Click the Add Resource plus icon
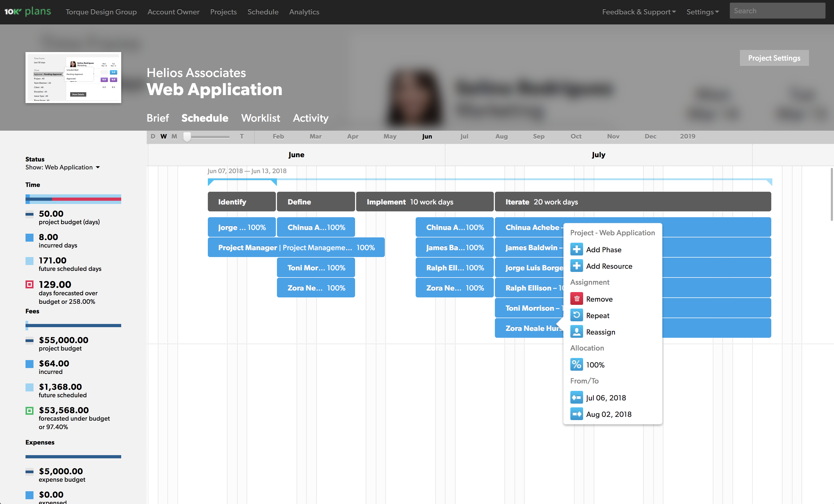Image resolution: width=834 pixels, height=504 pixels. (576, 266)
